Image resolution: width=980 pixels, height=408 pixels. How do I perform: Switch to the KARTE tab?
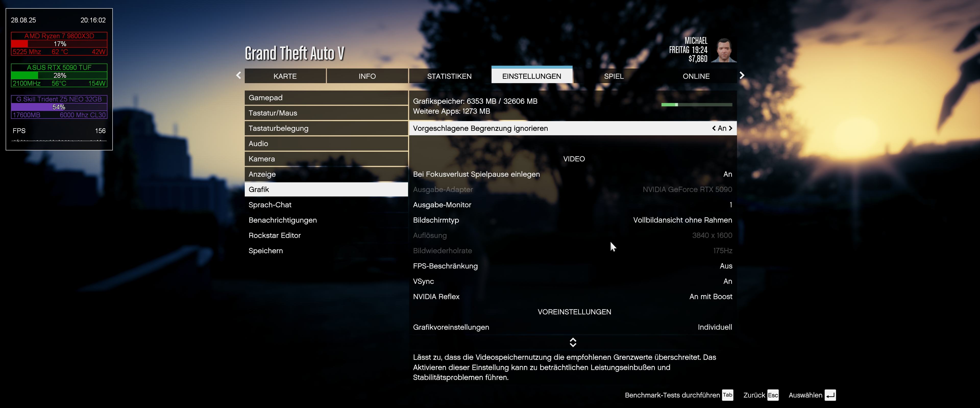[285, 76]
